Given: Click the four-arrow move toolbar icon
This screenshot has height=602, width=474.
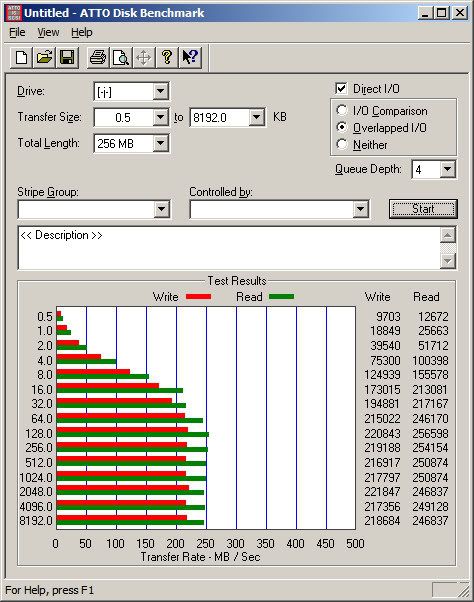Looking at the screenshot, I should click(x=144, y=58).
